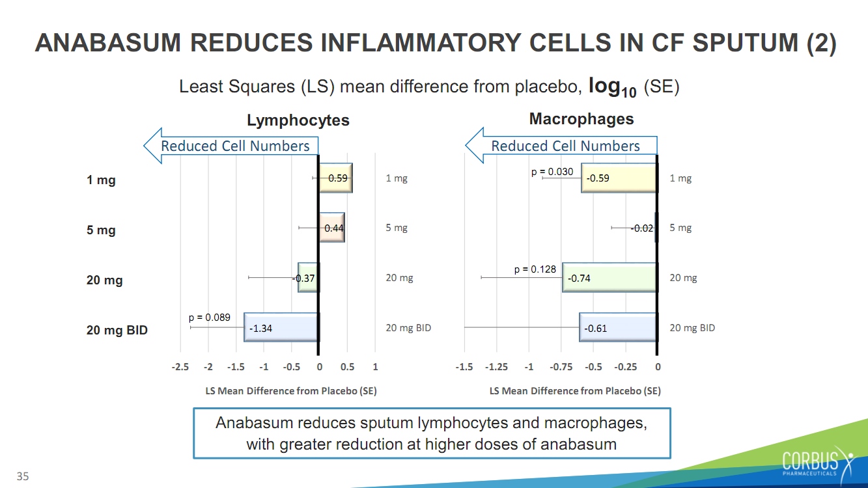Click the -0.37 bar in Lymphocytes chart
The image size is (868, 488).
[308, 278]
